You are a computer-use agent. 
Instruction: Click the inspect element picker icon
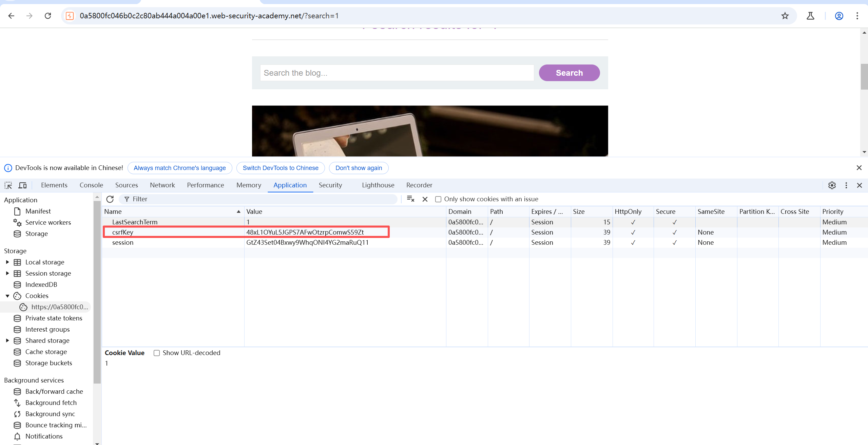point(8,185)
